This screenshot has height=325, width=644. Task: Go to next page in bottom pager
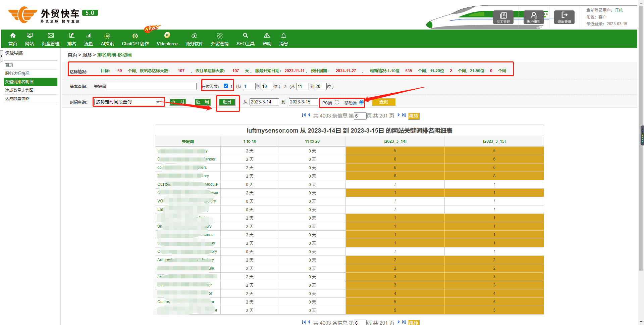[398, 322]
